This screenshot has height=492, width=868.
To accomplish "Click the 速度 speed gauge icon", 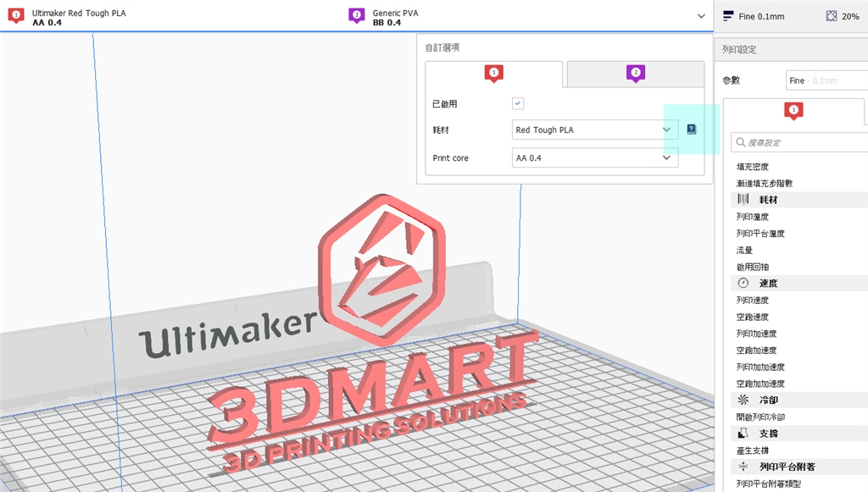I will [x=743, y=283].
